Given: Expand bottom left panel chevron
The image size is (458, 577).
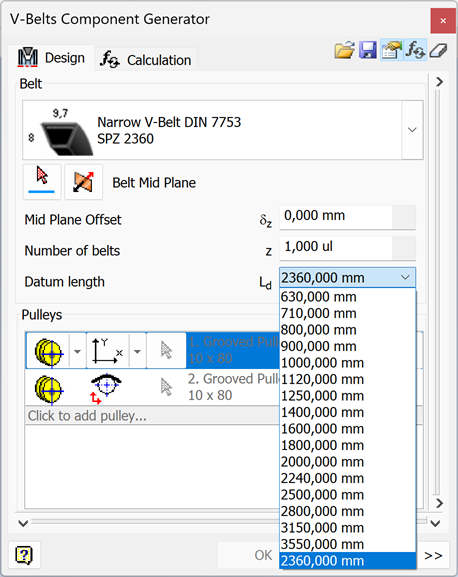Looking at the screenshot, I should 23,523.
